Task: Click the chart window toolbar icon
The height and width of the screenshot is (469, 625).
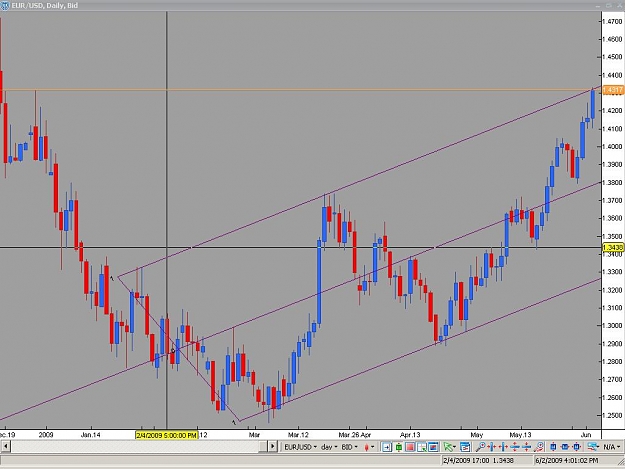Action: [433, 447]
